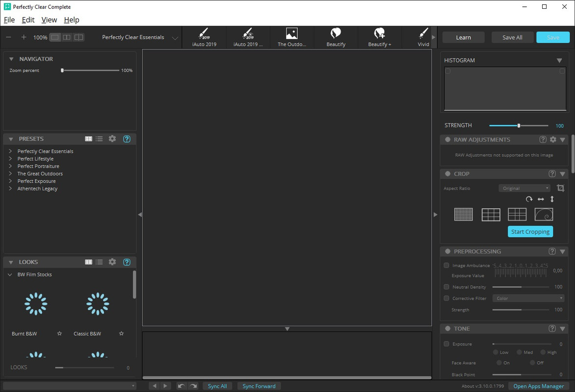Flip image horizontally in Crop

click(x=541, y=199)
